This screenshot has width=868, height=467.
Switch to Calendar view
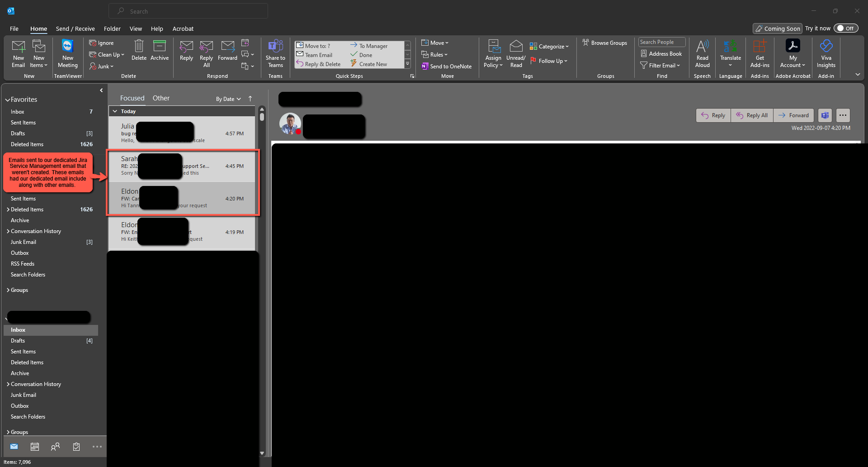coord(34,447)
